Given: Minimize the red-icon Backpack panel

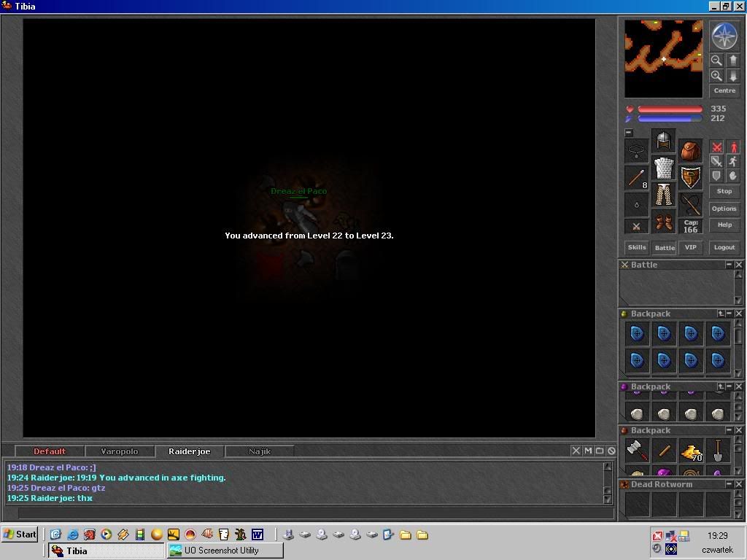Looking at the screenshot, I should [729, 430].
